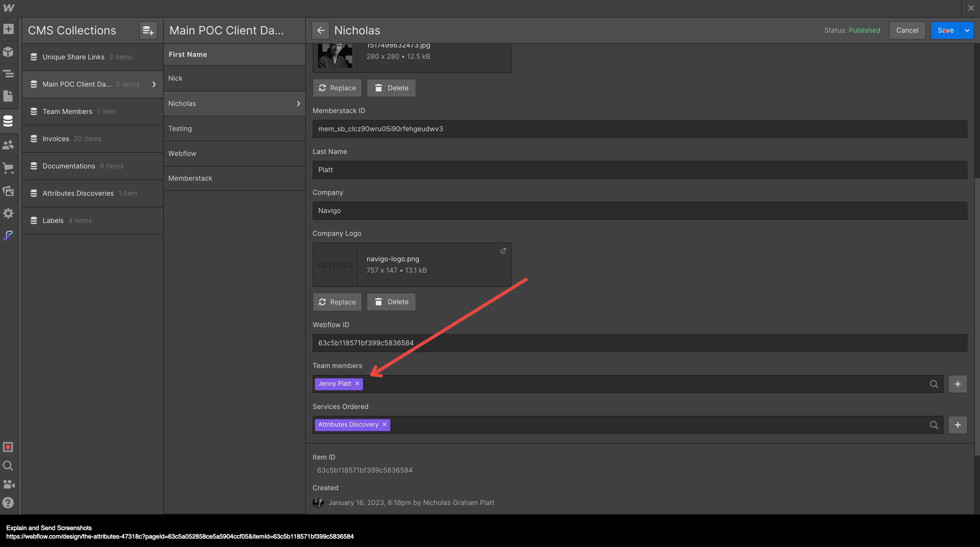Open the Components panel
Image resolution: width=980 pixels, height=547 pixels.
point(8,52)
